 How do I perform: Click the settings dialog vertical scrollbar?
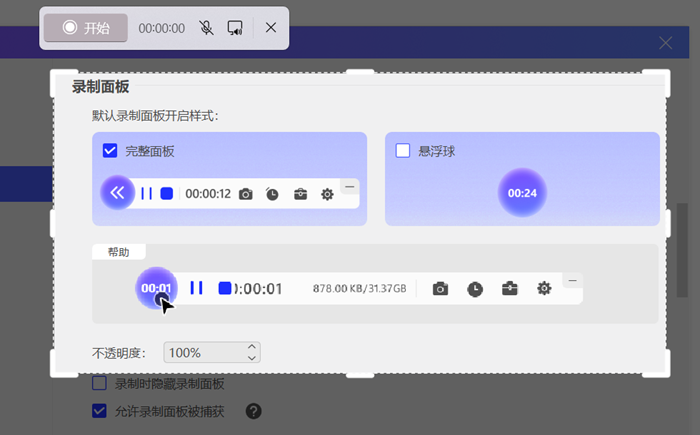[682, 250]
